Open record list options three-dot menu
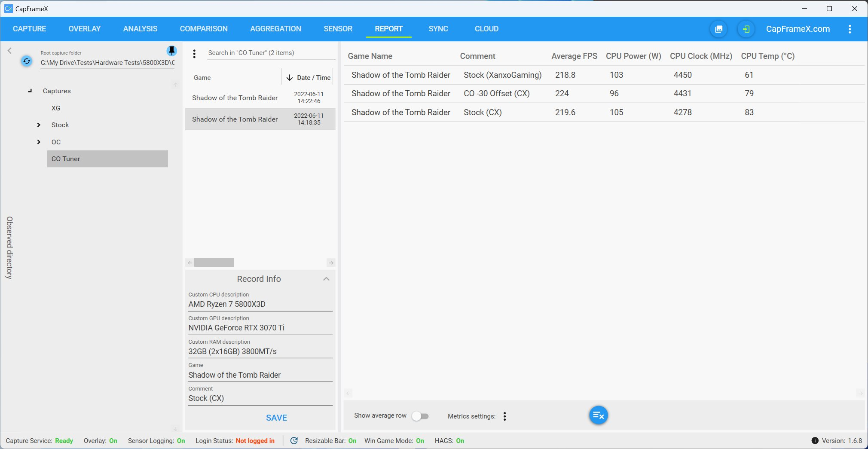The height and width of the screenshot is (449, 868). click(x=194, y=54)
